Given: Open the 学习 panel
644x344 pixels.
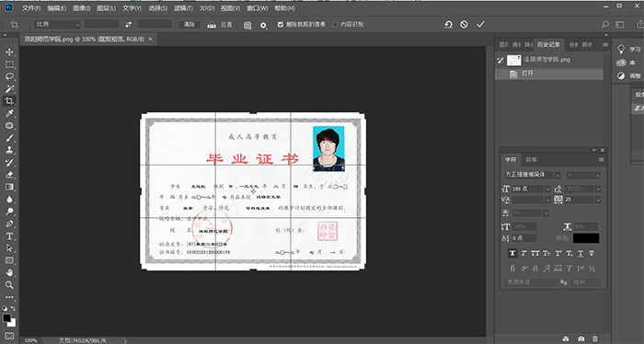Looking at the screenshot, I should [x=628, y=50].
